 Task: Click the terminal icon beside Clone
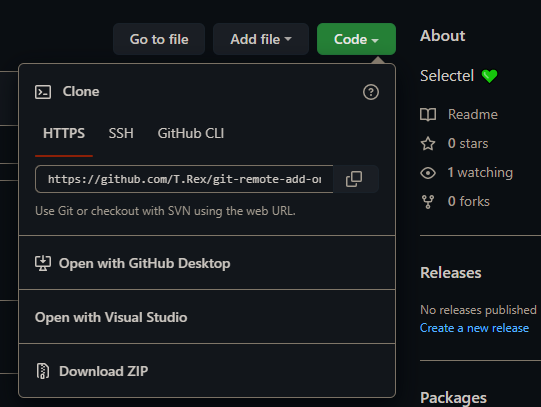click(43, 92)
